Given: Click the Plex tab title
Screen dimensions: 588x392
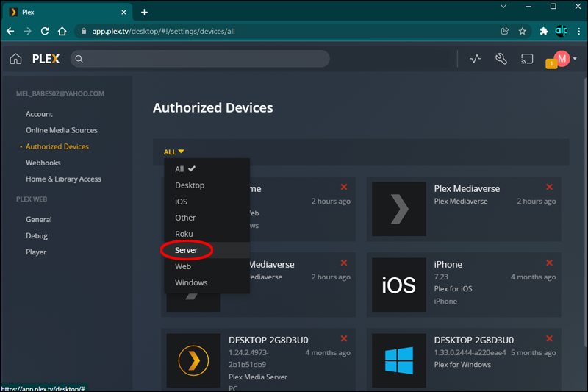Looking at the screenshot, I should coord(28,13).
